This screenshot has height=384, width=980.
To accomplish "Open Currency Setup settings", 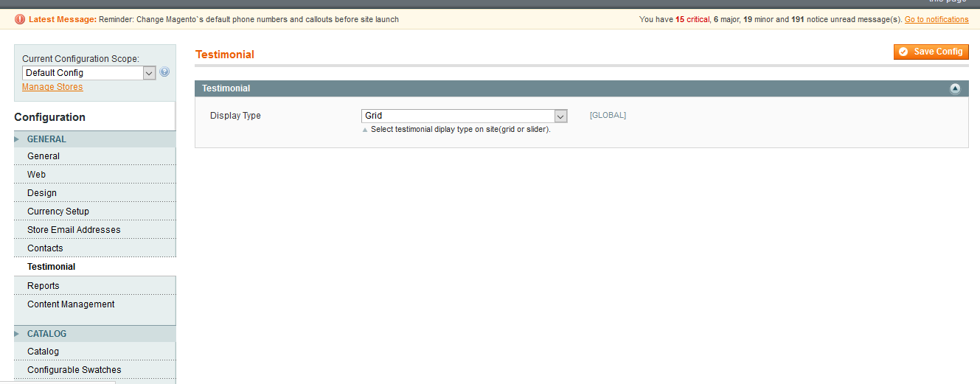I will (x=58, y=212).
